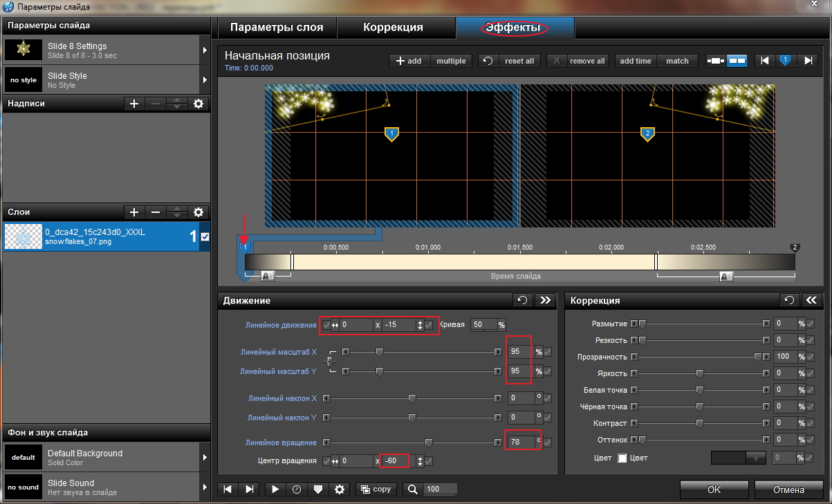Switch to the single keyframe timeline view icon
Viewport: 832px width, 504px height.
716,61
